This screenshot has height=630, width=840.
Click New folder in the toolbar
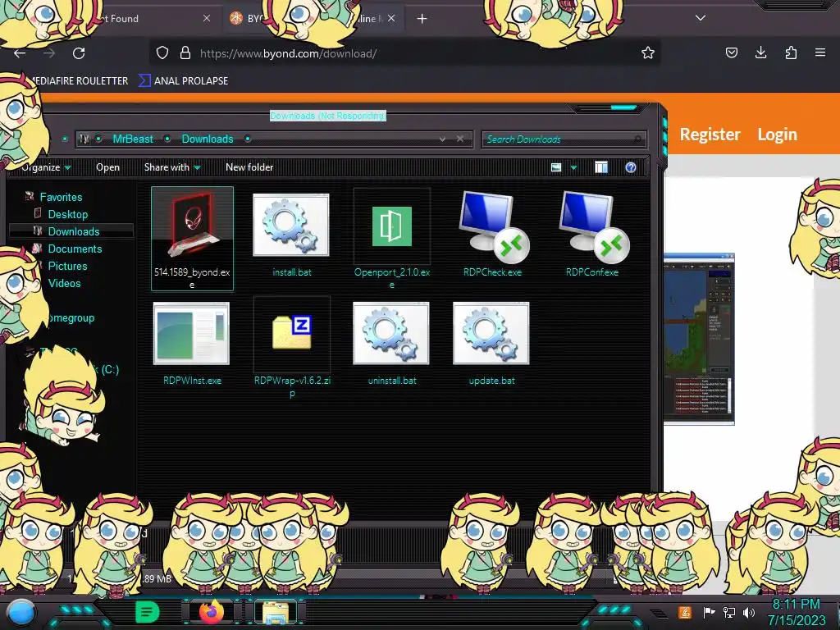coord(249,167)
